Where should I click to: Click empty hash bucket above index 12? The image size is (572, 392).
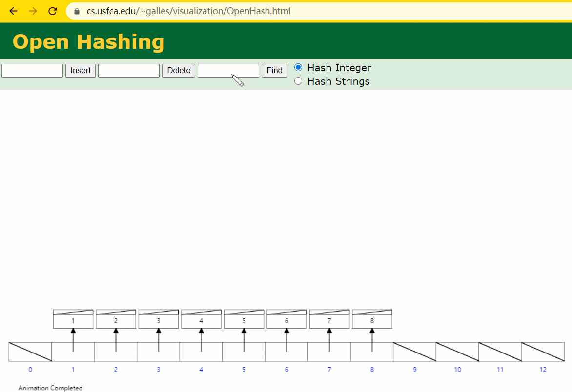(x=543, y=352)
